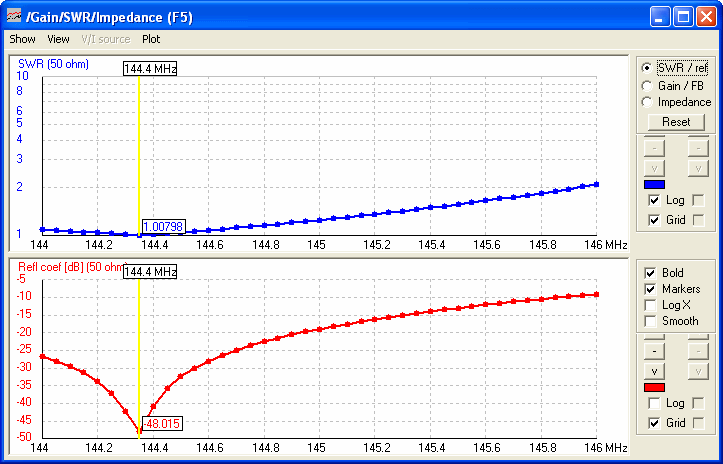The width and height of the screenshot is (723, 464).
Task: Click the -48.015 reflection value label
Action: coord(162,423)
